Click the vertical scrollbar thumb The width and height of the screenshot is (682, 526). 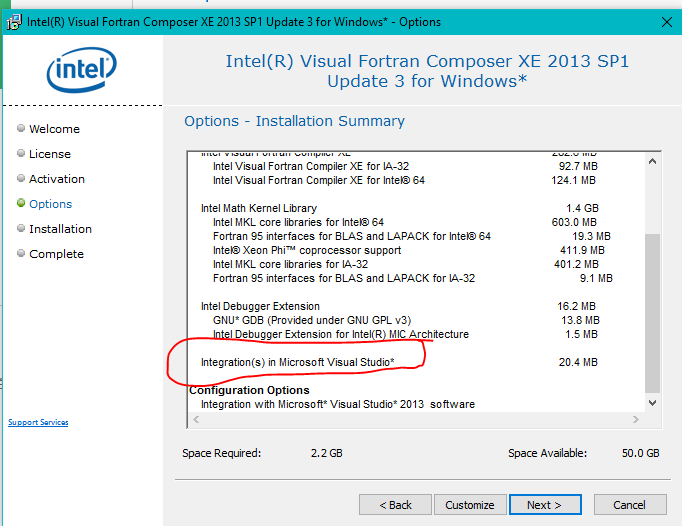click(652, 313)
